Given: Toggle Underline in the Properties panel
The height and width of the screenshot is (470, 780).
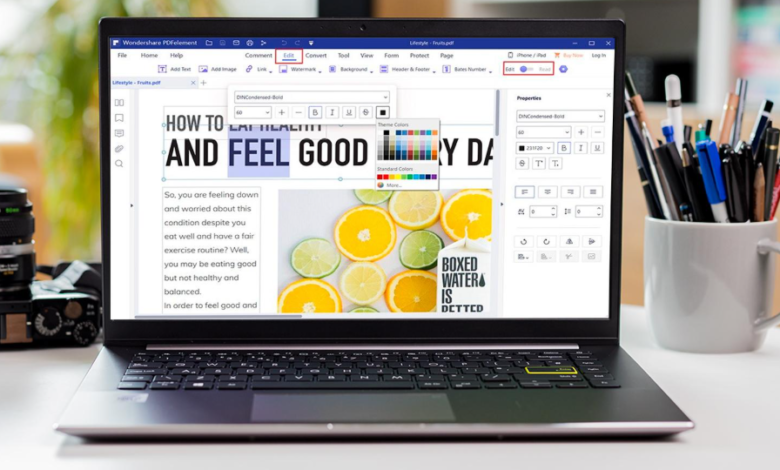Looking at the screenshot, I should tap(597, 148).
